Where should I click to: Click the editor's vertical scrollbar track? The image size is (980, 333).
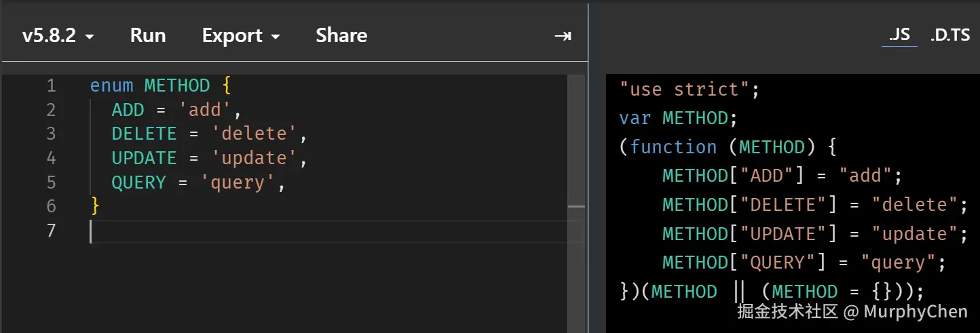pyautogui.click(x=576, y=203)
